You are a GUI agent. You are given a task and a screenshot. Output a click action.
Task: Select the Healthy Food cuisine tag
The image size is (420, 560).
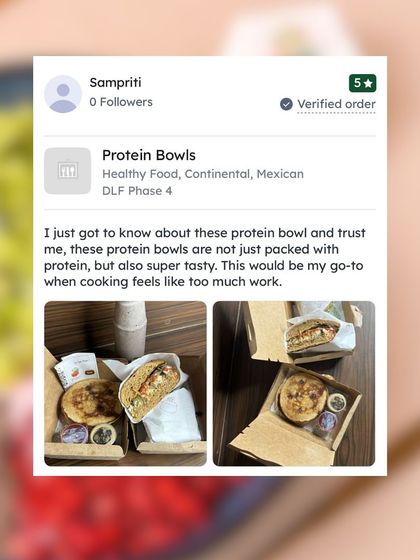tap(140, 174)
